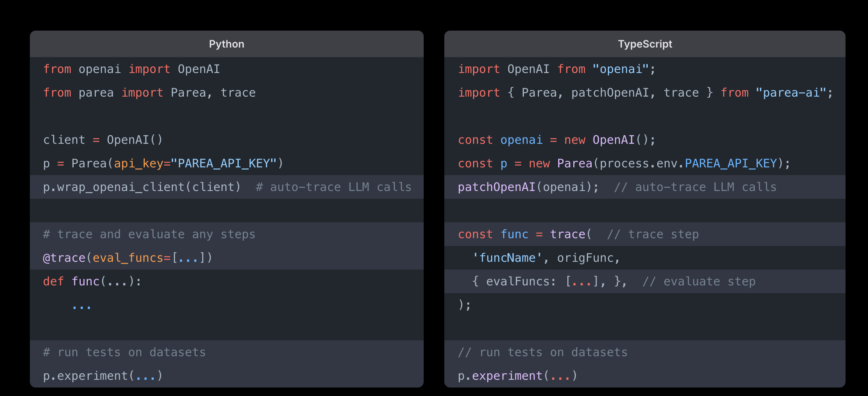The image size is (868, 396).
Task: Click the Python line "p = Parea(api_key="PAREA_API_KEY")"
Action: click(x=163, y=163)
